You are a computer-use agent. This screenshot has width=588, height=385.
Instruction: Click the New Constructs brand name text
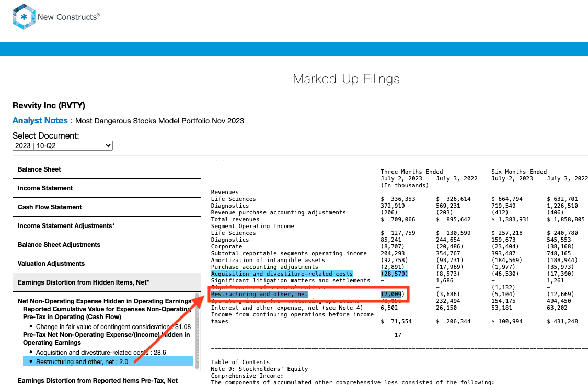pyautogui.click(x=68, y=17)
